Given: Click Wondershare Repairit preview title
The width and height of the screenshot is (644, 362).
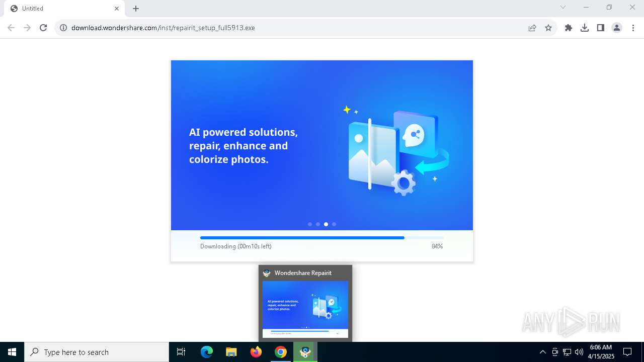Looking at the screenshot, I should [x=303, y=273].
